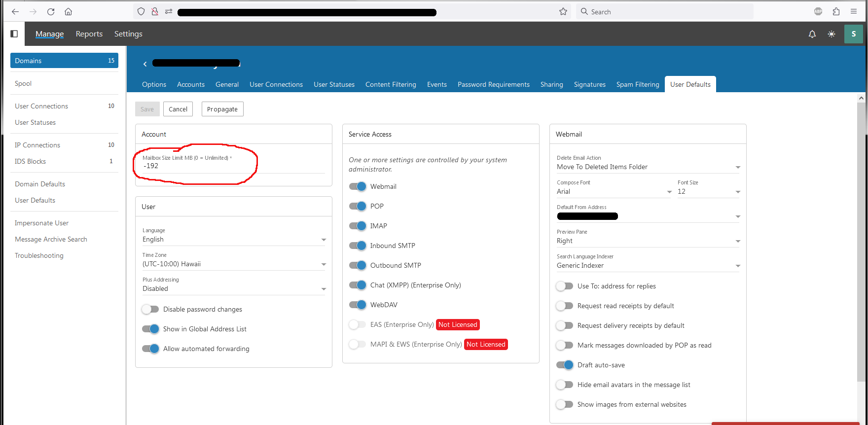Switch to the Spam Filtering tab
Viewport: 868px width, 425px height.
[637, 84]
